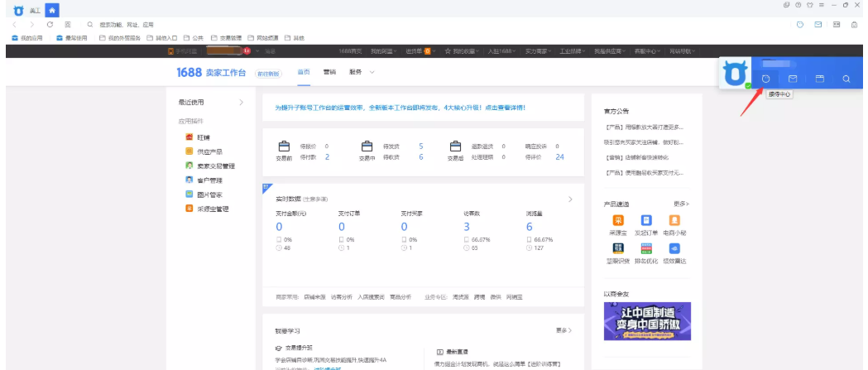Open 图片管家 in the sidebar
The width and height of the screenshot is (868, 370).
pyautogui.click(x=208, y=195)
